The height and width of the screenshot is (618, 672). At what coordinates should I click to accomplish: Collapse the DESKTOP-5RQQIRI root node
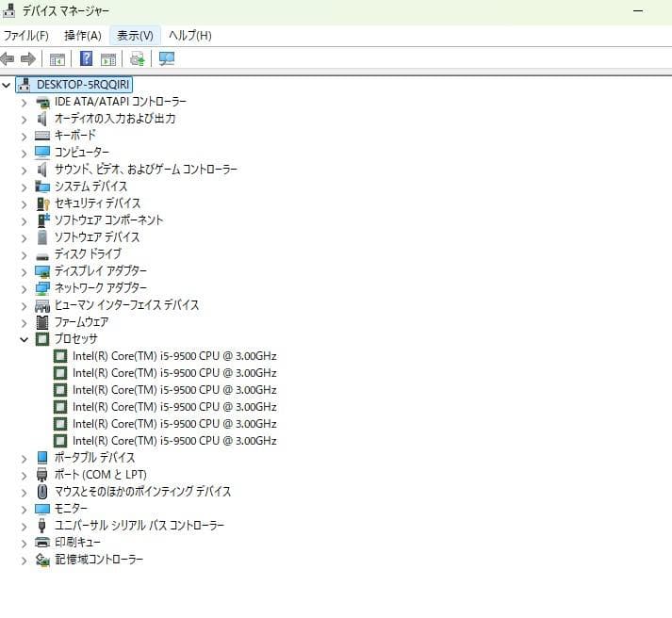pos(6,85)
